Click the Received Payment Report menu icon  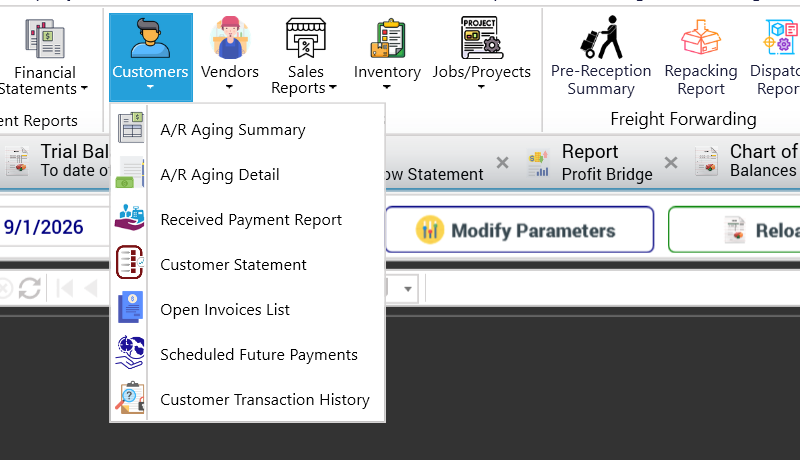[x=130, y=217]
